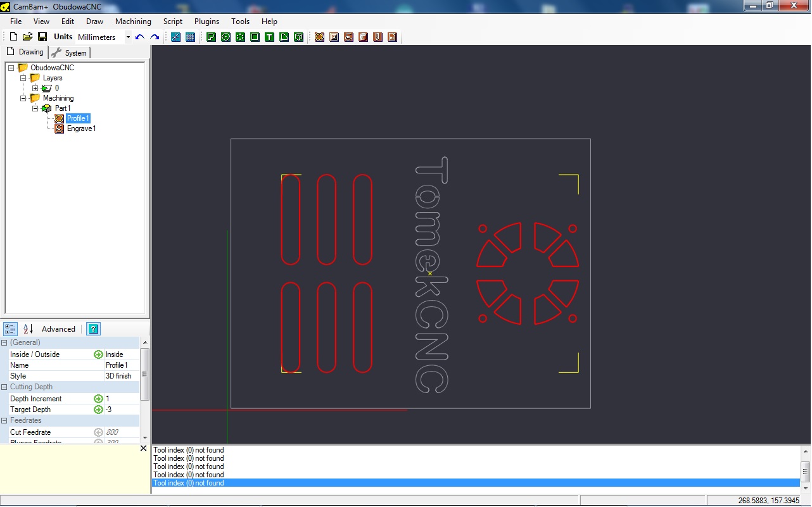Toggle the grid display icon
Viewport: 812px width, 507px height.
190,37
